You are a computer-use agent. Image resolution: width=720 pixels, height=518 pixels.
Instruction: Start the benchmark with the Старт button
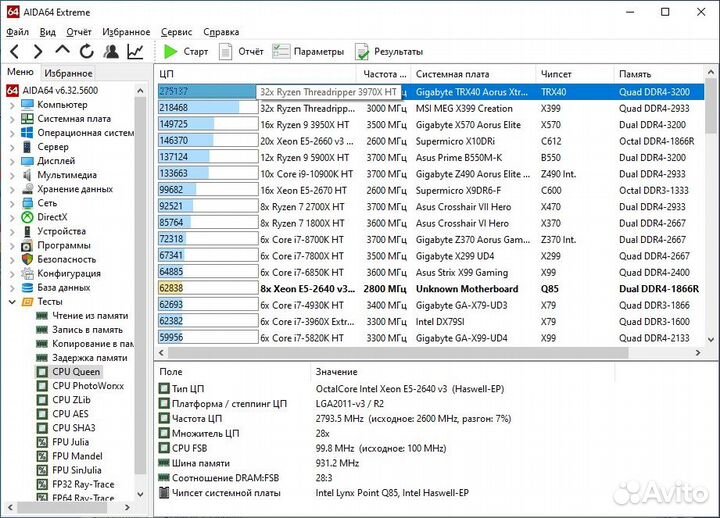pos(186,51)
